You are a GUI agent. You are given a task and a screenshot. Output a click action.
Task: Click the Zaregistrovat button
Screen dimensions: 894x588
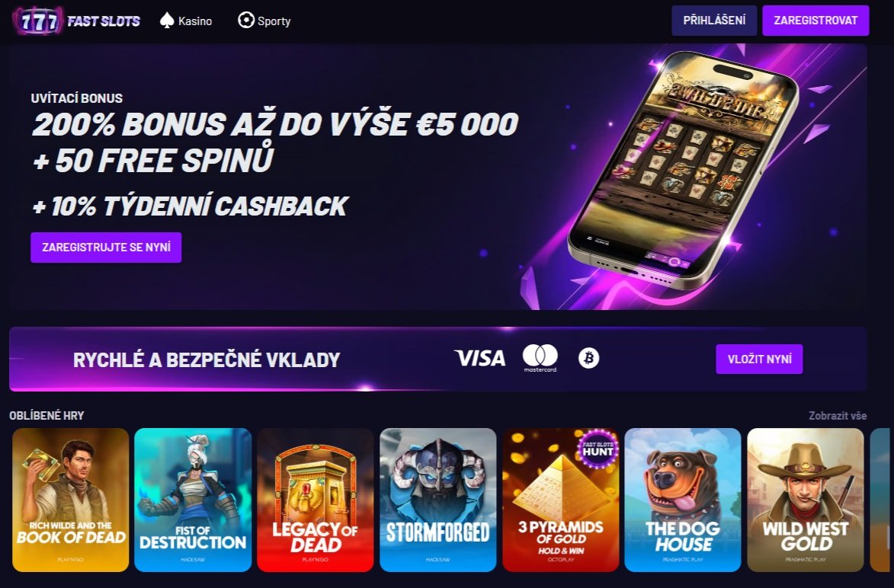[815, 21]
